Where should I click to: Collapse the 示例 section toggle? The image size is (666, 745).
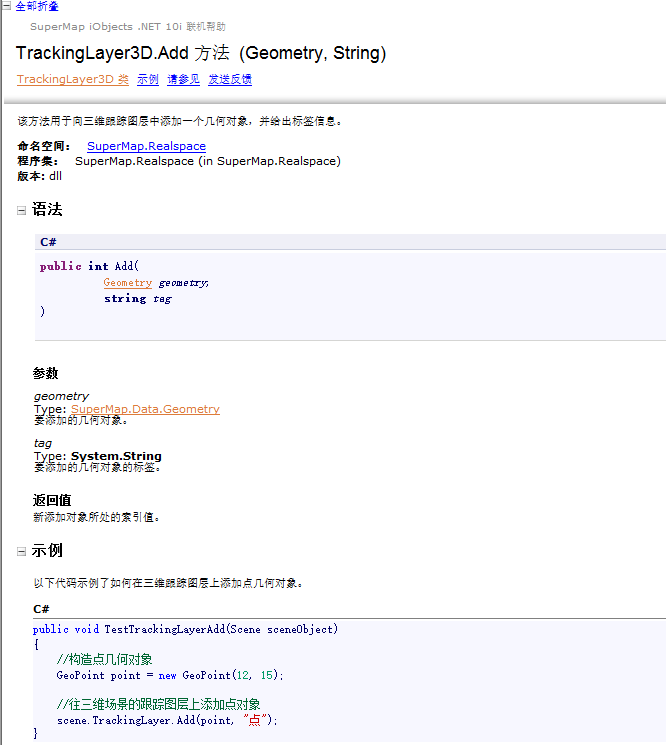pos(21,552)
